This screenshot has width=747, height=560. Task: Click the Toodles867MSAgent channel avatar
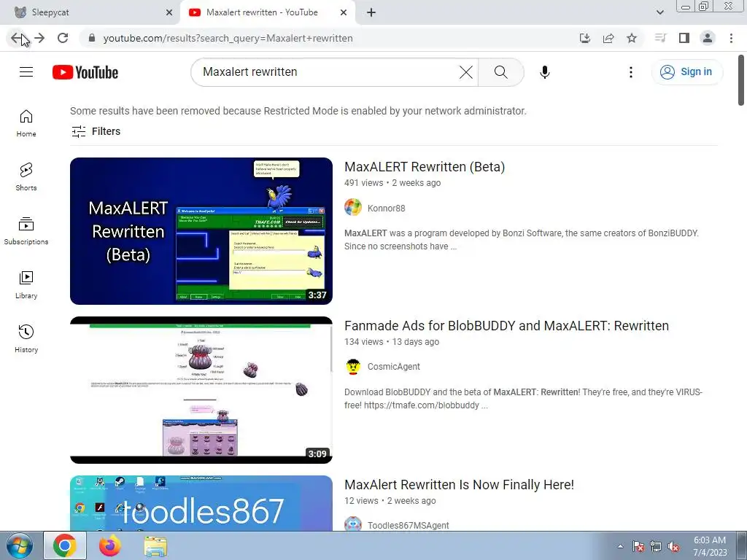(353, 524)
